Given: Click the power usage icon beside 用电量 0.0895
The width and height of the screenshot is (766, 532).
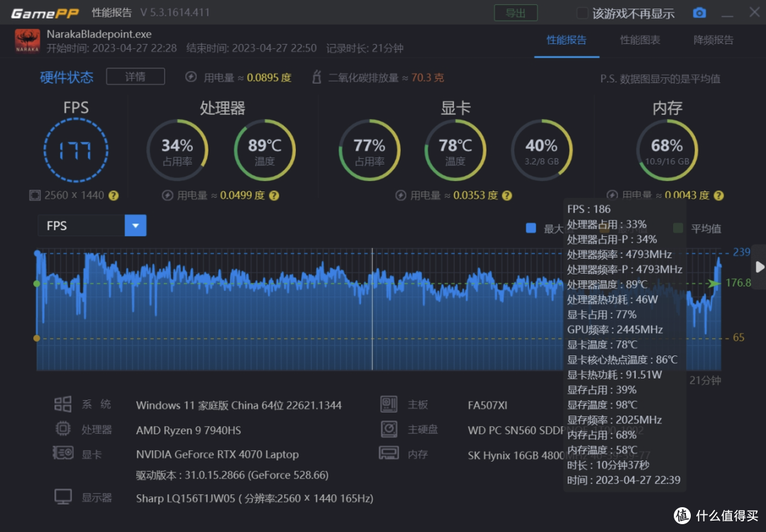Looking at the screenshot, I should coord(191,77).
